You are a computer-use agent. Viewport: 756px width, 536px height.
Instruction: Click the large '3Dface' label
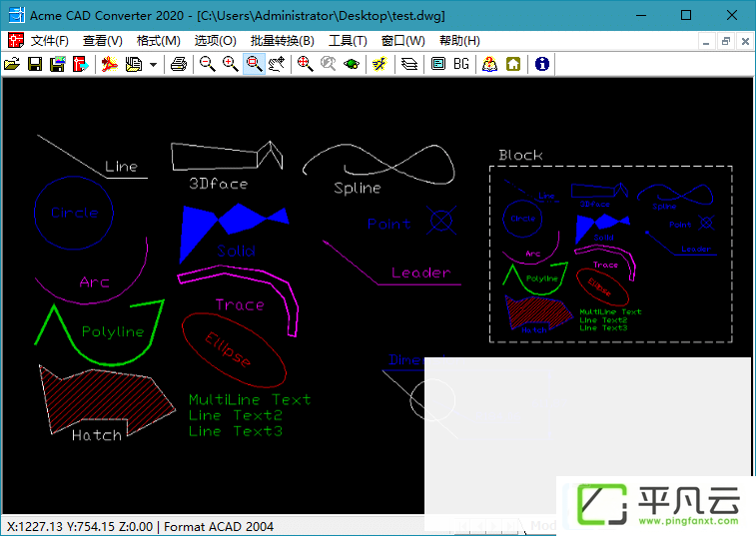pyautogui.click(x=219, y=184)
